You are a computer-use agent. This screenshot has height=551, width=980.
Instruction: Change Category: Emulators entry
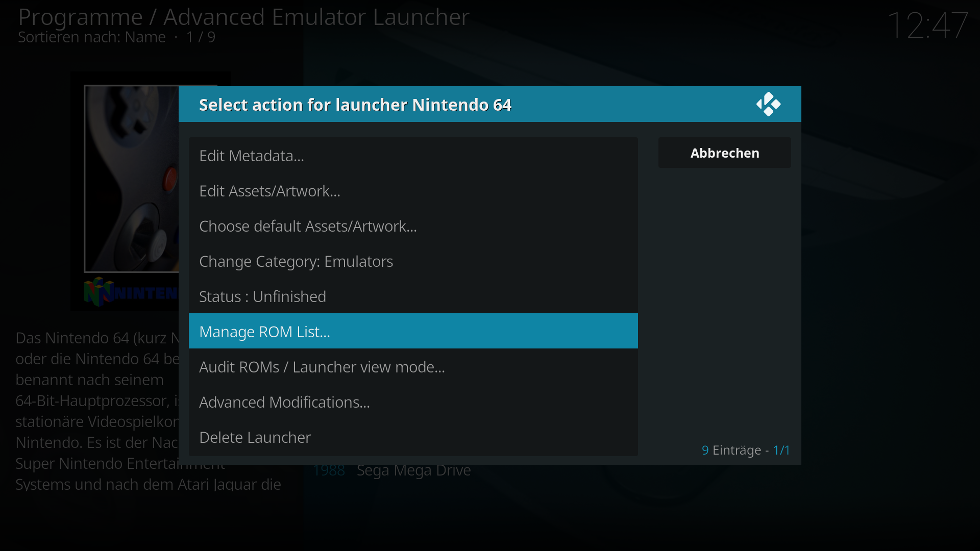(413, 261)
